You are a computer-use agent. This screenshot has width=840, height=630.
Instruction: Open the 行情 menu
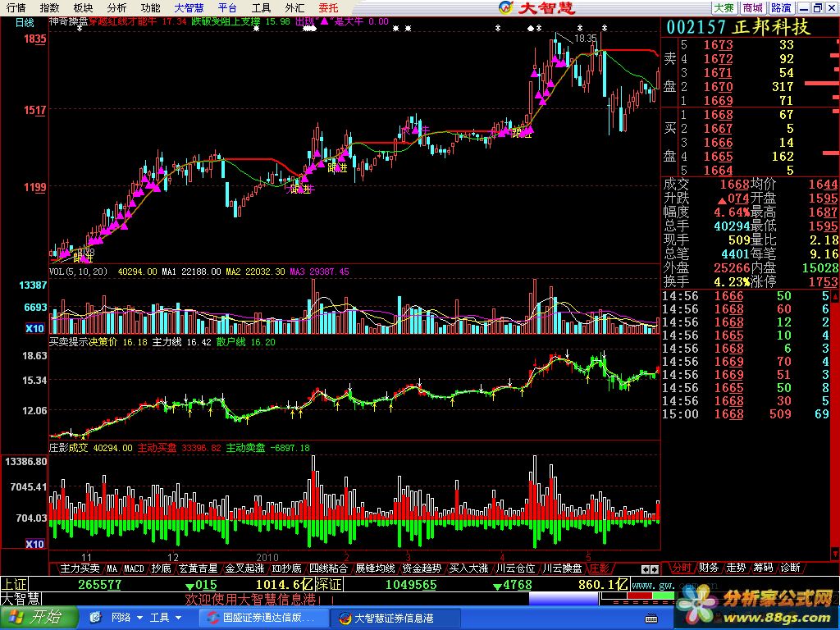16,7
